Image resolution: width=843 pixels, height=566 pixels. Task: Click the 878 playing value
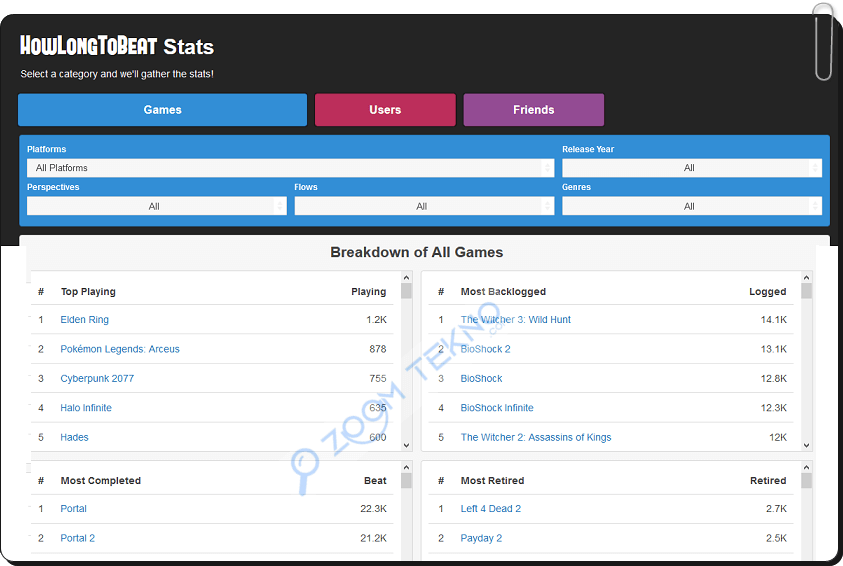[x=378, y=349]
